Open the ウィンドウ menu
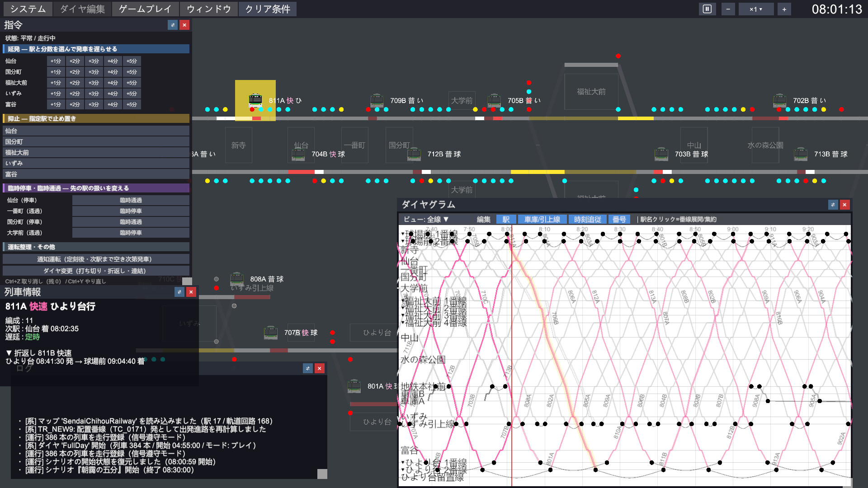 [208, 9]
